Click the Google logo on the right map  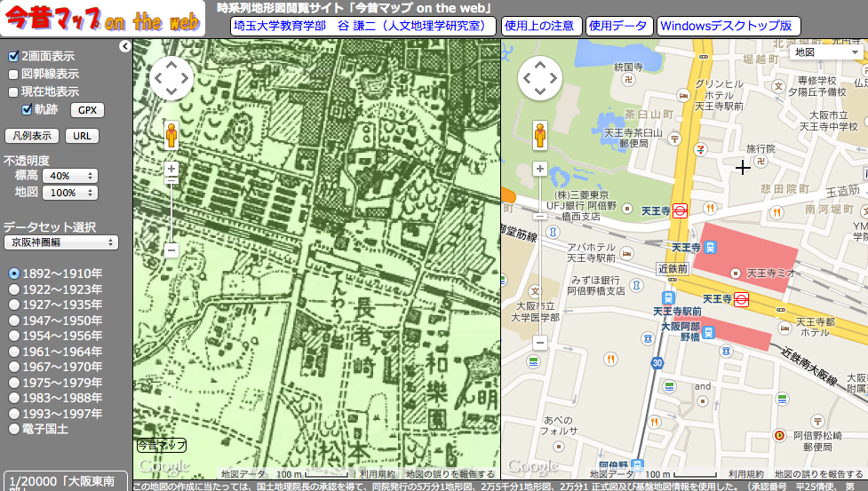[x=532, y=467]
